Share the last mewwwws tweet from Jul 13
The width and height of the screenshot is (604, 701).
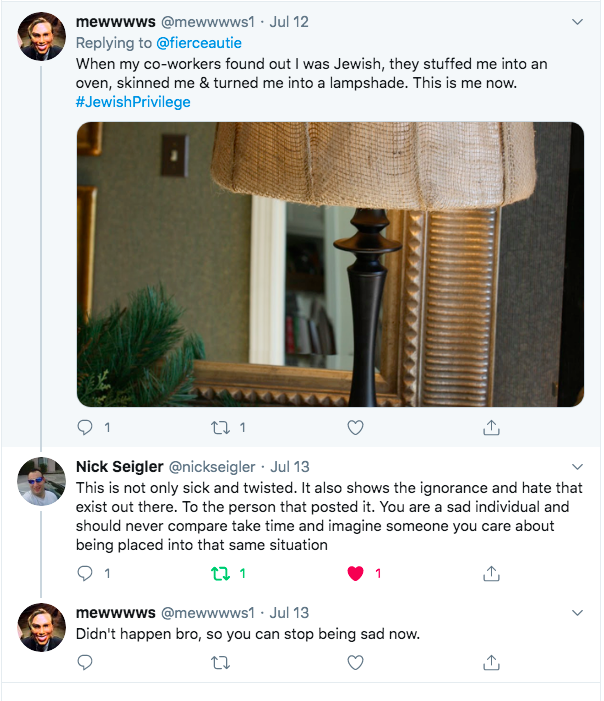tap(491, 662)
